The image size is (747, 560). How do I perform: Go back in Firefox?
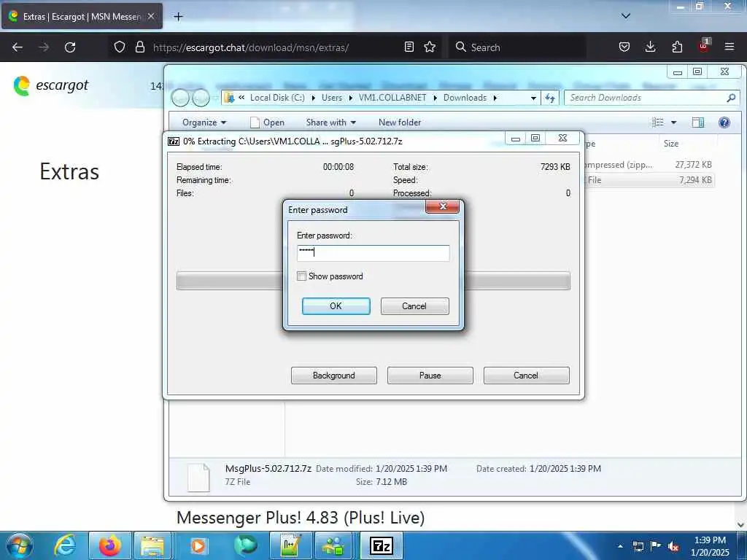point(18,47)
